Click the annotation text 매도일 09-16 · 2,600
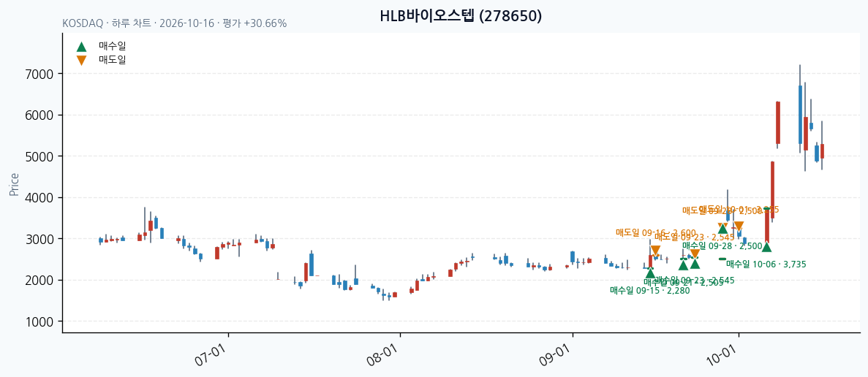The height and width of the screenshot is (377, 868). click(656, 233)
